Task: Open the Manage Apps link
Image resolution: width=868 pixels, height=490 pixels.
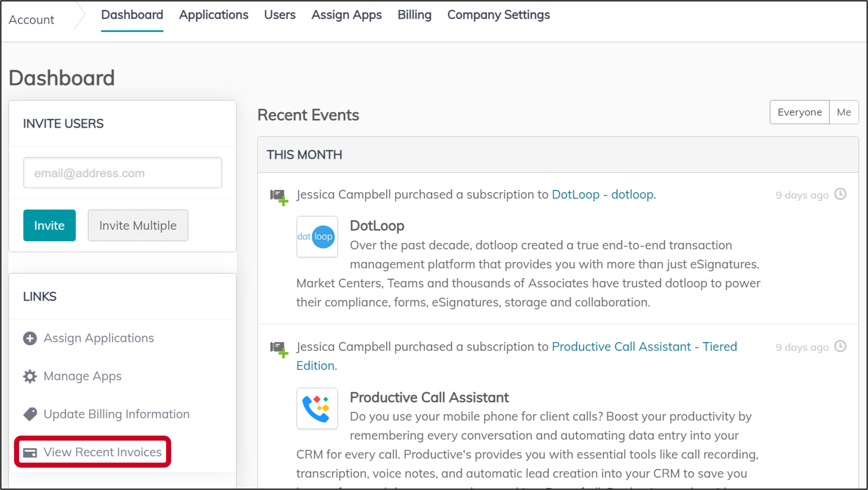Action: pos(83,377)
